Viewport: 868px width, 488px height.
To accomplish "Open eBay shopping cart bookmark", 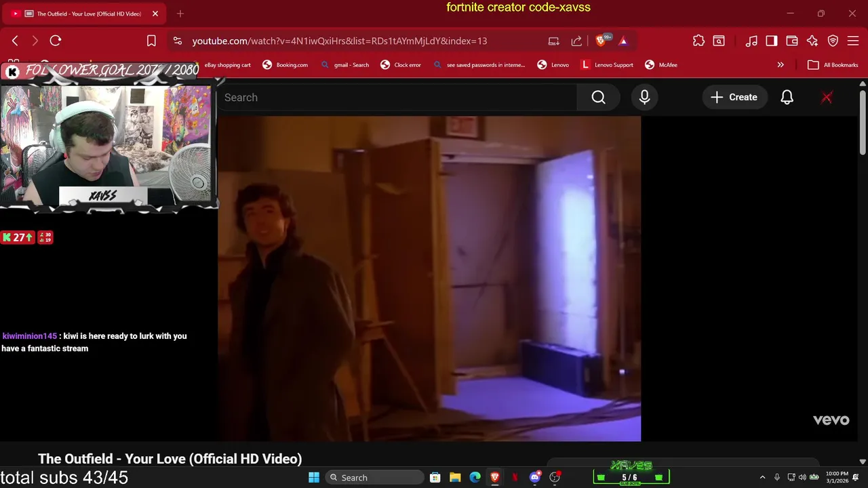I will tap(227, 65).
